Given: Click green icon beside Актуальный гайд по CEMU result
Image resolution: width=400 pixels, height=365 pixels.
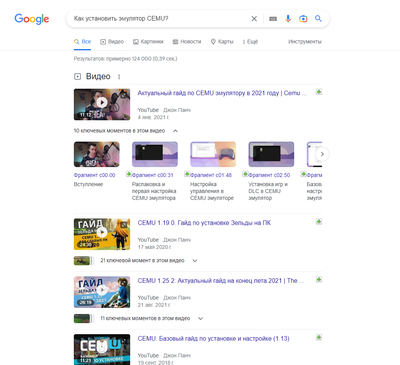Looking at the screenshot, I should (x=319, y=92).
